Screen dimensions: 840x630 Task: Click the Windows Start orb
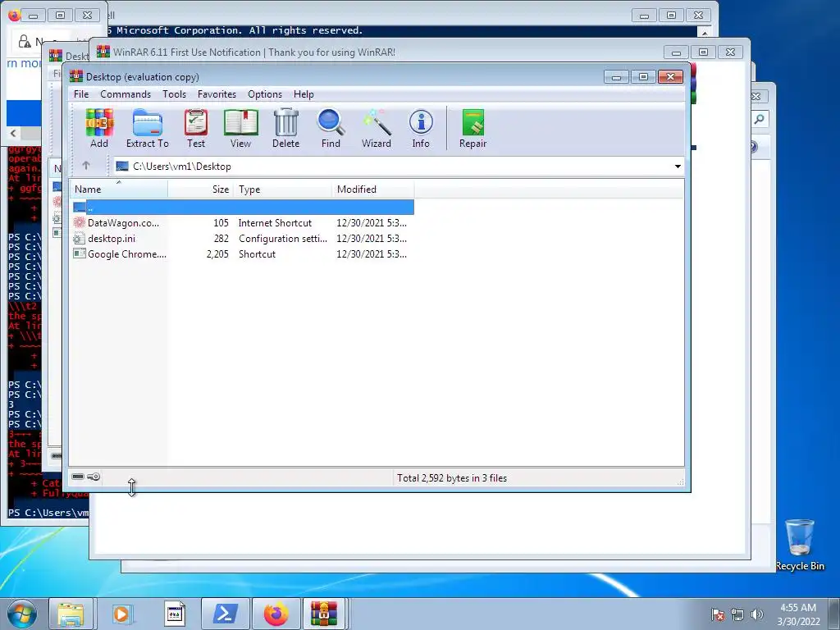click(x=22, y=614)
